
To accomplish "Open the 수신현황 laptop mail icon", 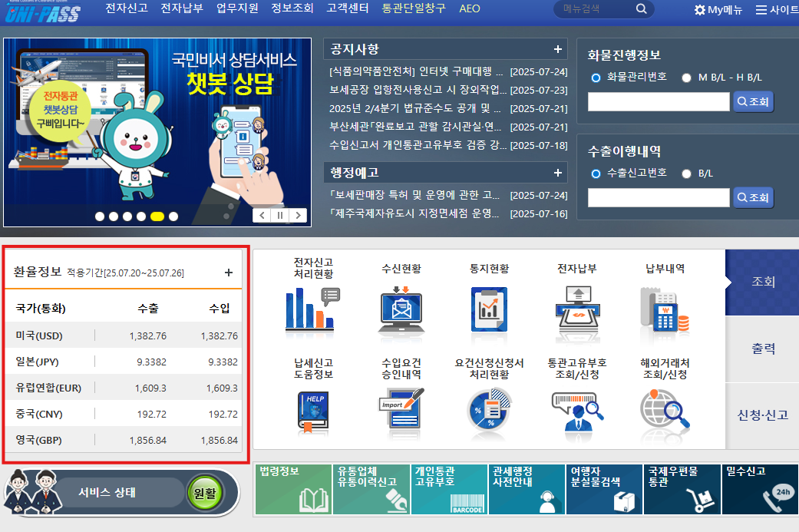I will tap(401, 309).
